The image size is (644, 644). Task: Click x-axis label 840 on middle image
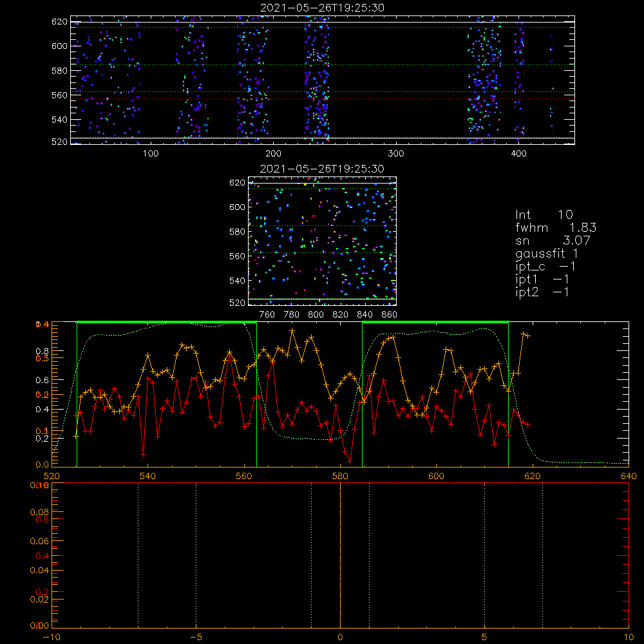click(365, 315)
